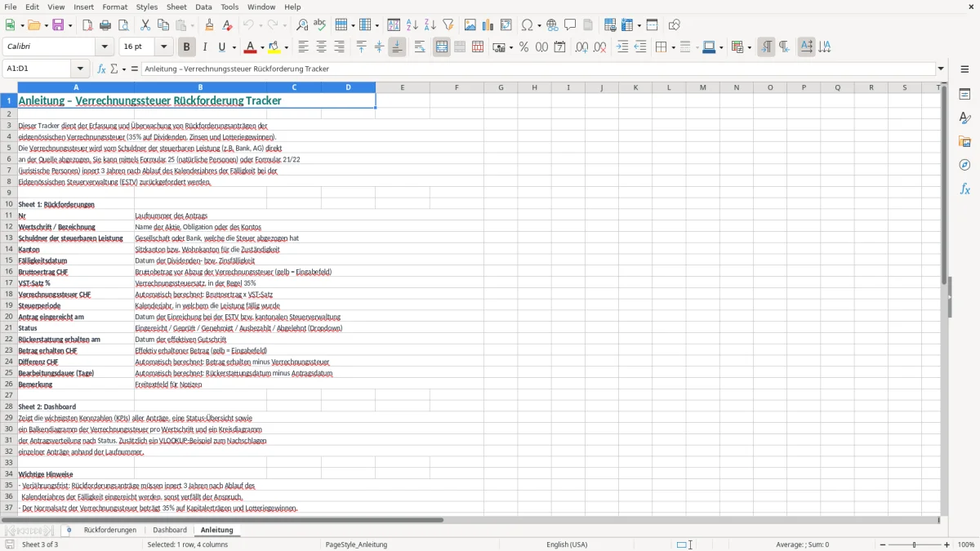Toggle Underline formatting
Viewport: 980px width, 551px height.
click(221, 47)
